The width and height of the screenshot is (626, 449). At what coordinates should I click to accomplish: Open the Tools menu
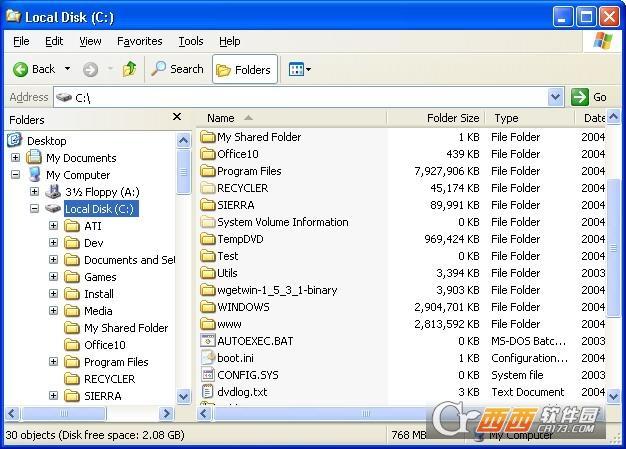click(x=191, y=41)
